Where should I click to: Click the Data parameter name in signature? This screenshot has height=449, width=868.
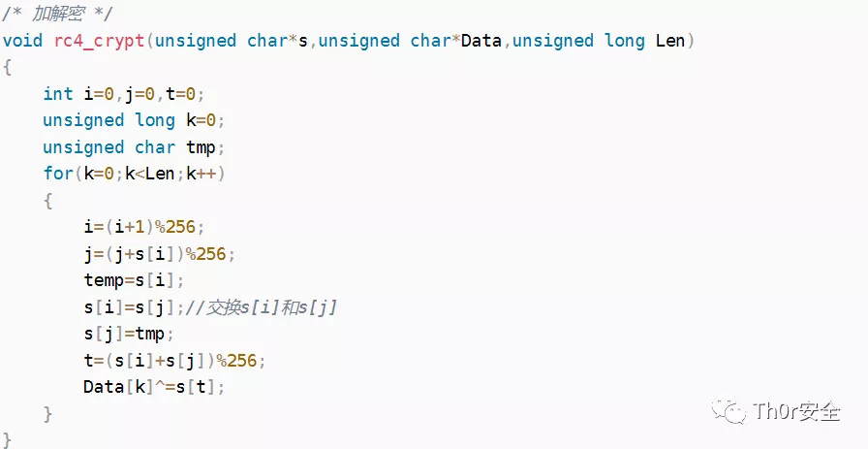pyautogui.click(x=481, y=41)
